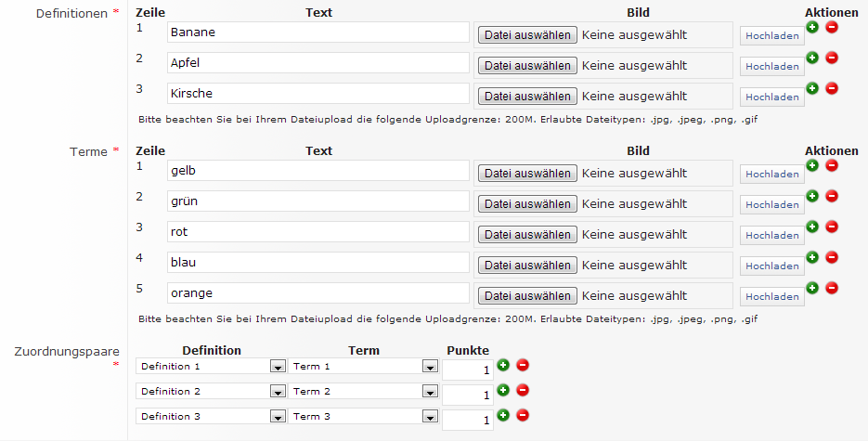
Task: Choose a file for the Banane definition
Action: point(527,35)
